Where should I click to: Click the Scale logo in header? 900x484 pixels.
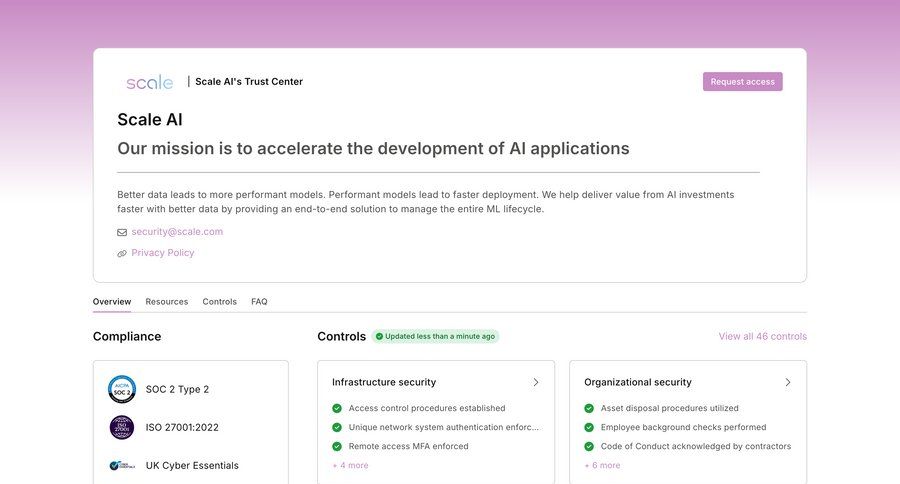coord(149,82)
